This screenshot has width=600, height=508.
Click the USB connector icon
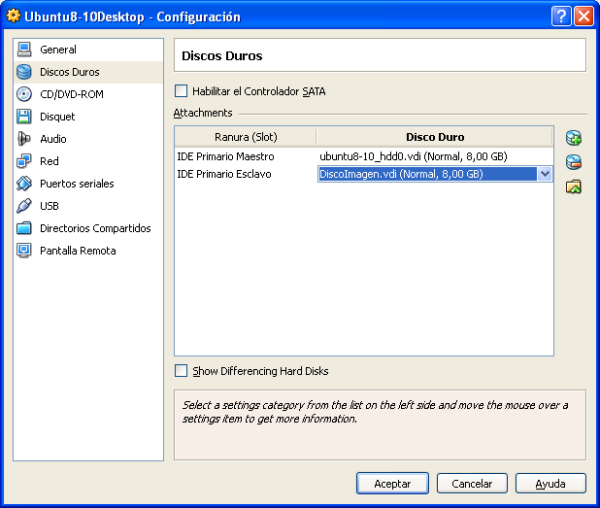pyautogui.click(x=24, y=206)
